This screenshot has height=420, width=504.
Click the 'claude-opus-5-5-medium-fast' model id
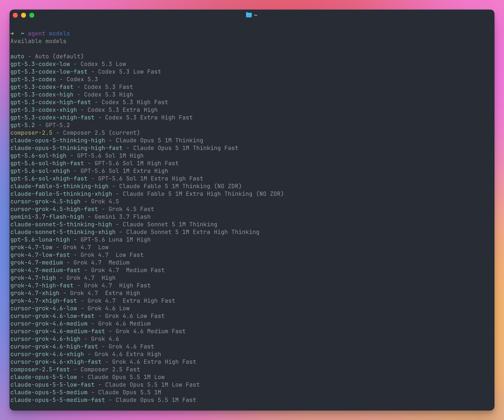click(58, 400)
